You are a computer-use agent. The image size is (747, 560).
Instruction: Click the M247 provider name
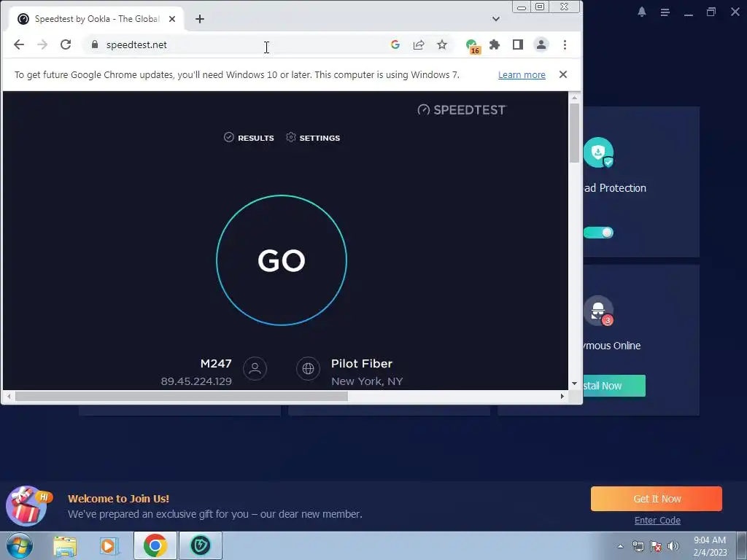(216, 363)
